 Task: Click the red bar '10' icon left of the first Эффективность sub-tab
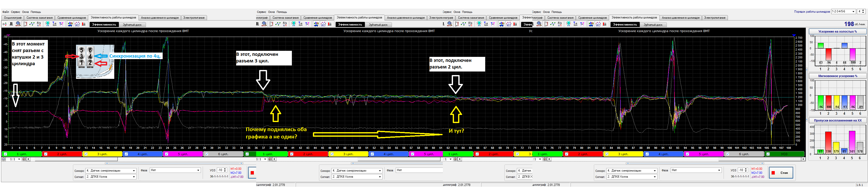pos(84,24)
